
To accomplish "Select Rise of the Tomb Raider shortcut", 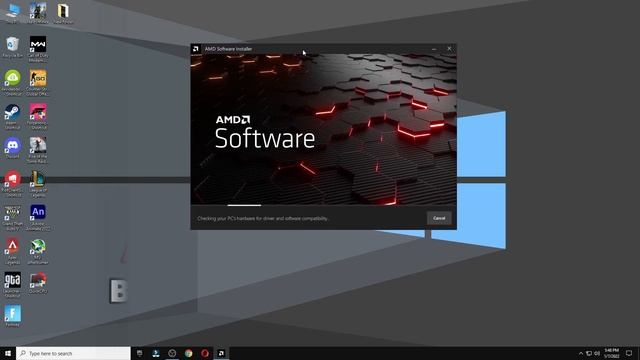I will [x=38, y=150].
